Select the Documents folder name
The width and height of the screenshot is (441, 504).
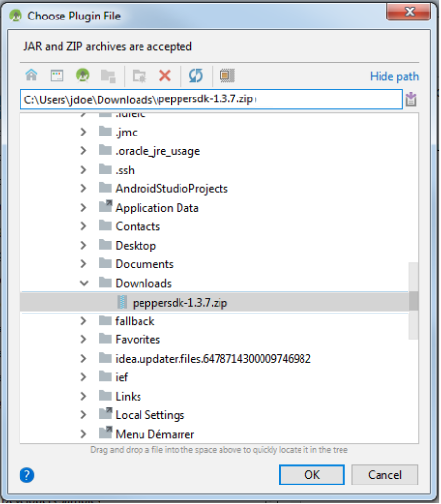coord(144,264)
